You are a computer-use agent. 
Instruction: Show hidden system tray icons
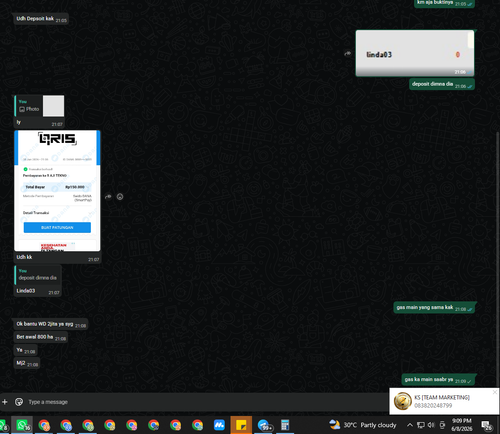point(410,425)
